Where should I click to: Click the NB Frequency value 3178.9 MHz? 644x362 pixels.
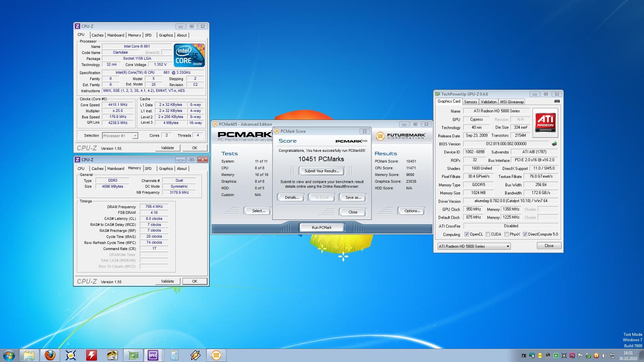pos(179,192)
